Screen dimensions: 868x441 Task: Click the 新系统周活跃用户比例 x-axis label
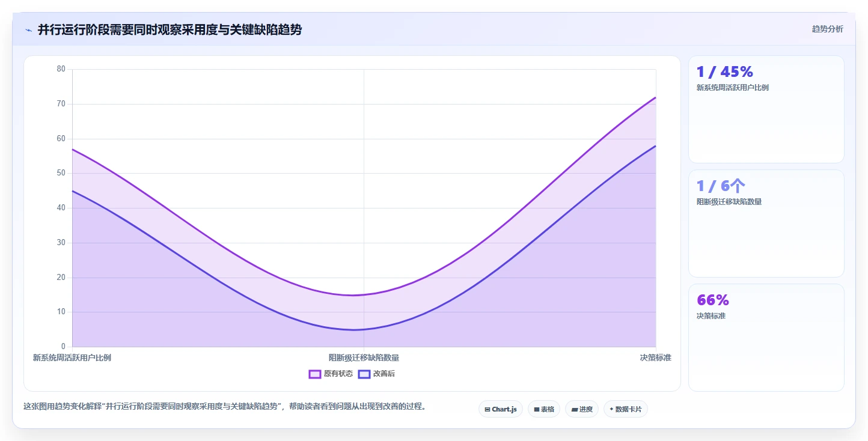tap(72, 357)
